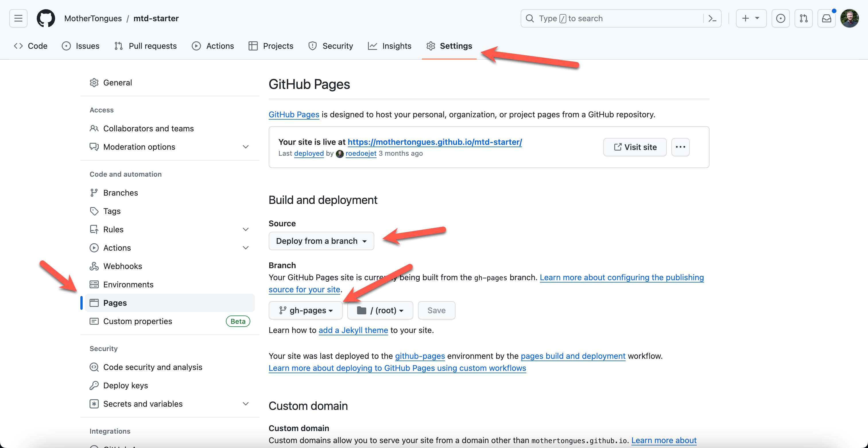Expand the Rules section chevron
This screenshot has height=448, width=868.
[x=246, y=229]
